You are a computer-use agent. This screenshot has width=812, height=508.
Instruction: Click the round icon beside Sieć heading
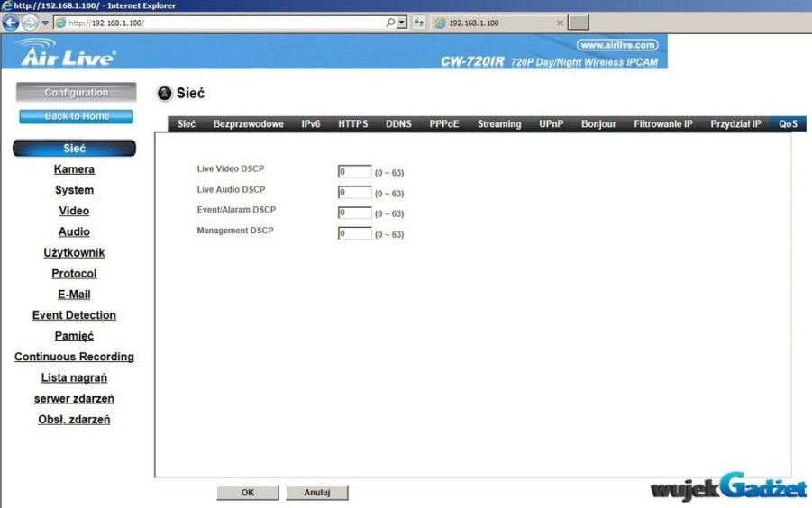point(165,94)
